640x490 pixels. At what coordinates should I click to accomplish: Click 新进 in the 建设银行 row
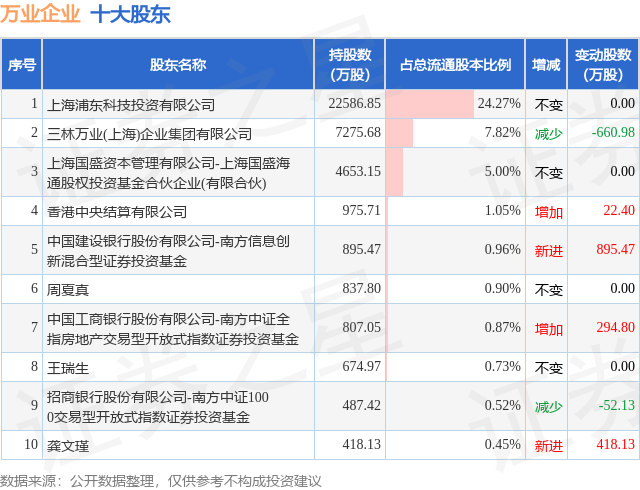(549, 251)
